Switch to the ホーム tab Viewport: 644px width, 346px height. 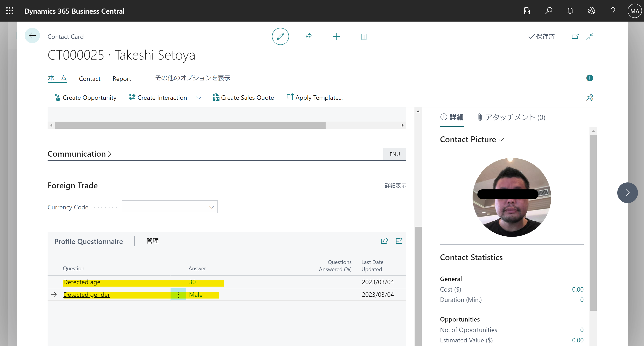click(57, 78)
